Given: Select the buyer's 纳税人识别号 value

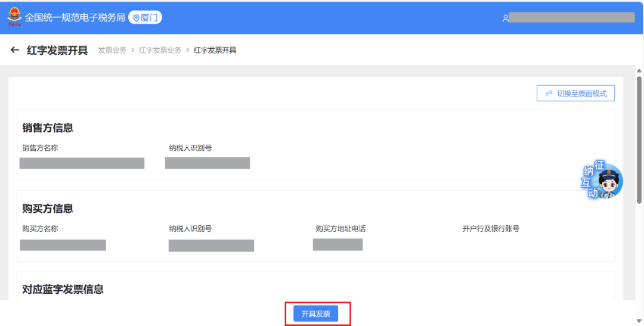Looking at the screenshot, I should (211, 246).
